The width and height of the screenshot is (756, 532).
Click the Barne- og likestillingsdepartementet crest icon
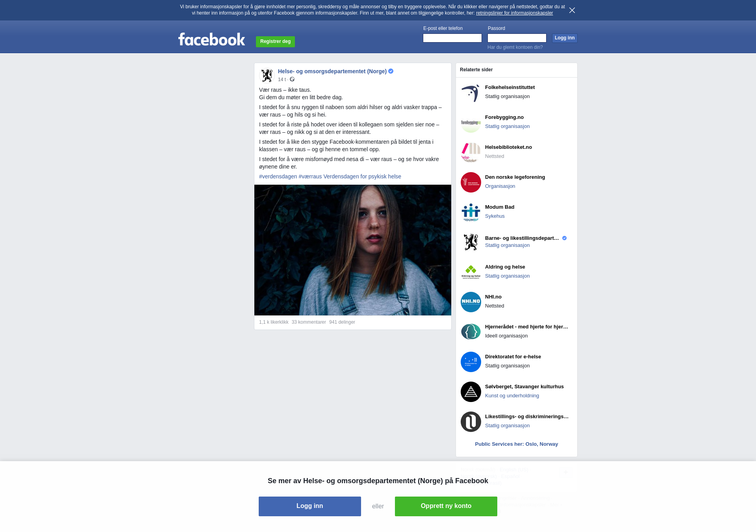471,242
